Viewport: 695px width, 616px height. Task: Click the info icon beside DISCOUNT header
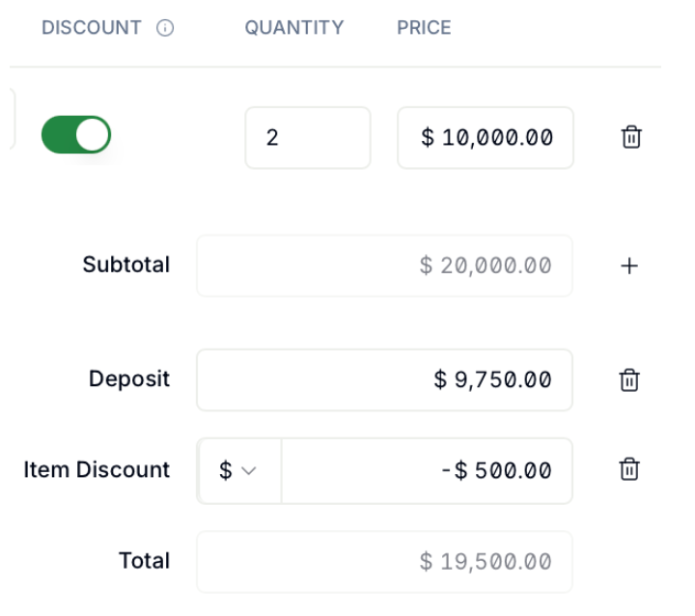point(165,28)
